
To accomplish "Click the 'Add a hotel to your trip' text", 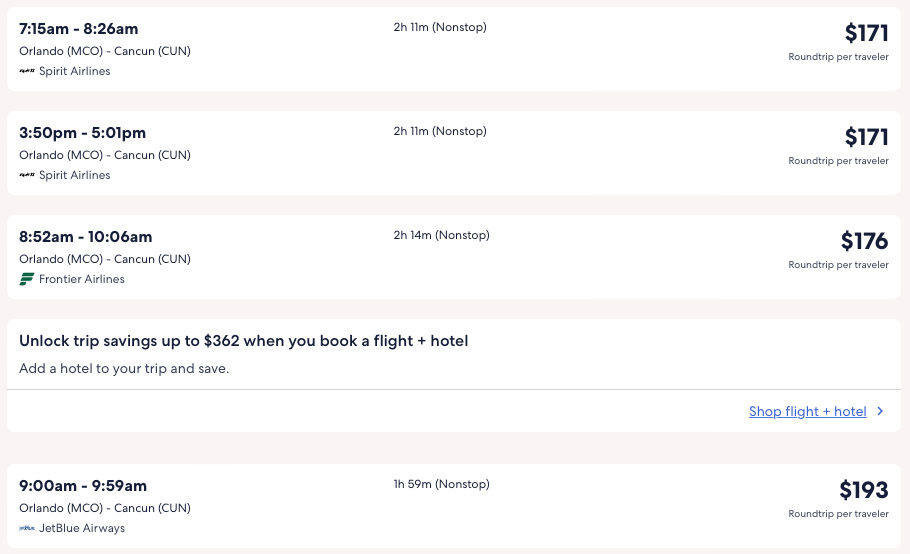I will 124,369.
